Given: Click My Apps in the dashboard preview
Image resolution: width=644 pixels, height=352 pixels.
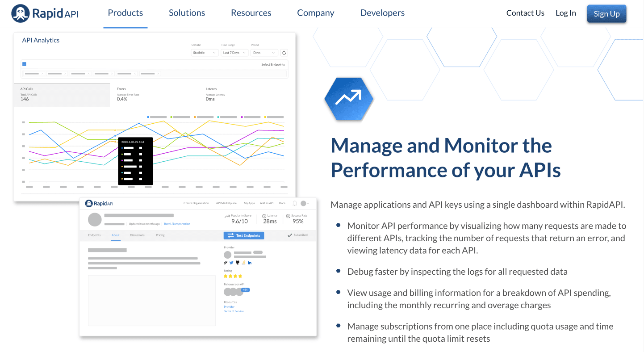Looking at the screenshot, I should click(249, 203).
